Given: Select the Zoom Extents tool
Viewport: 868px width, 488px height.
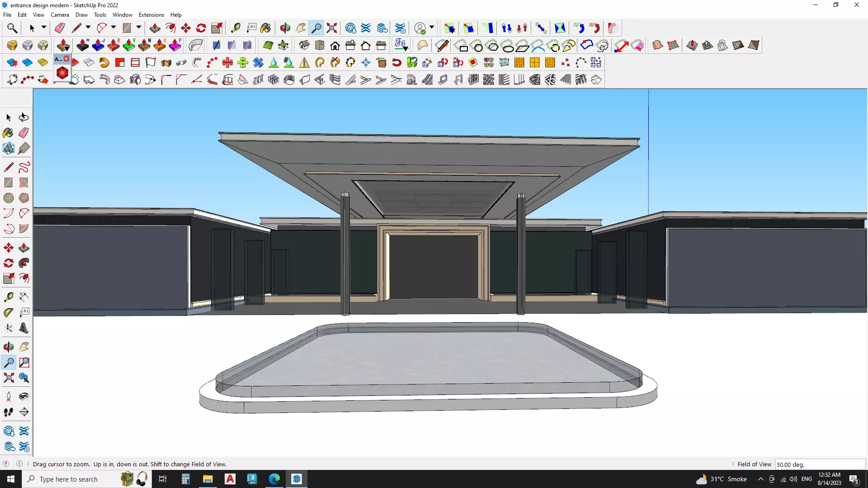Looking at the screenshot, I should point(332,28).
